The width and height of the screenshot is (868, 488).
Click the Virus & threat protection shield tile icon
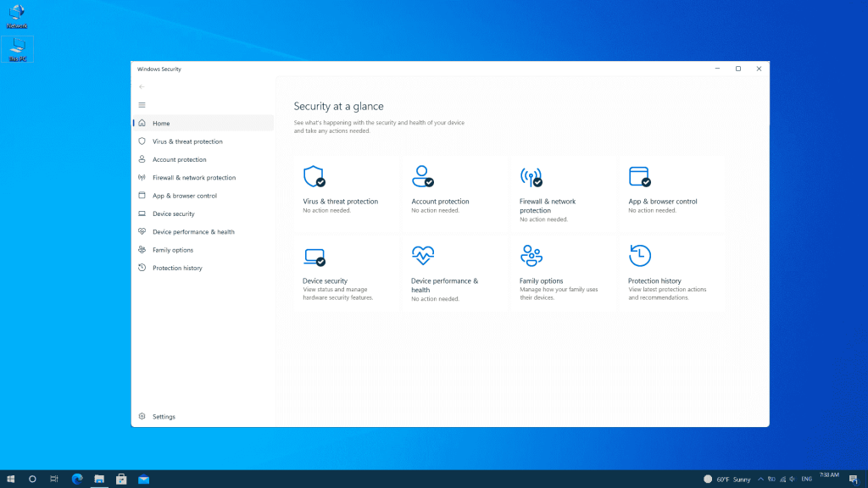point(314,176)
